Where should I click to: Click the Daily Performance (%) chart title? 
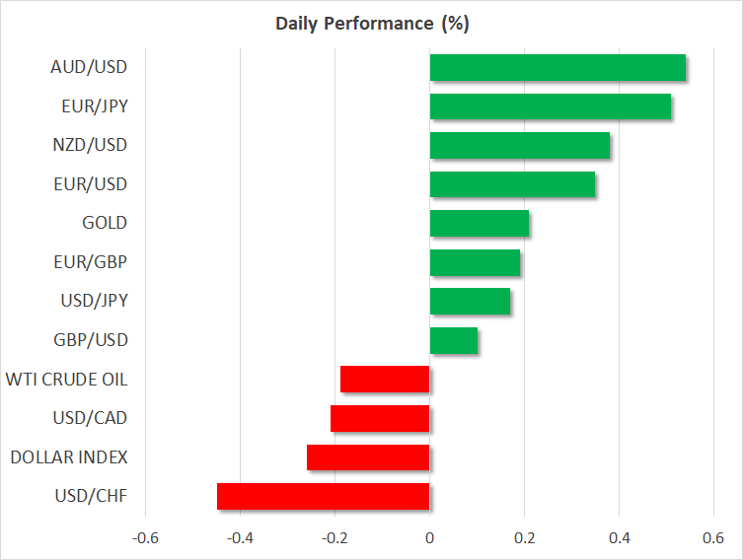(x=371, y=24)
